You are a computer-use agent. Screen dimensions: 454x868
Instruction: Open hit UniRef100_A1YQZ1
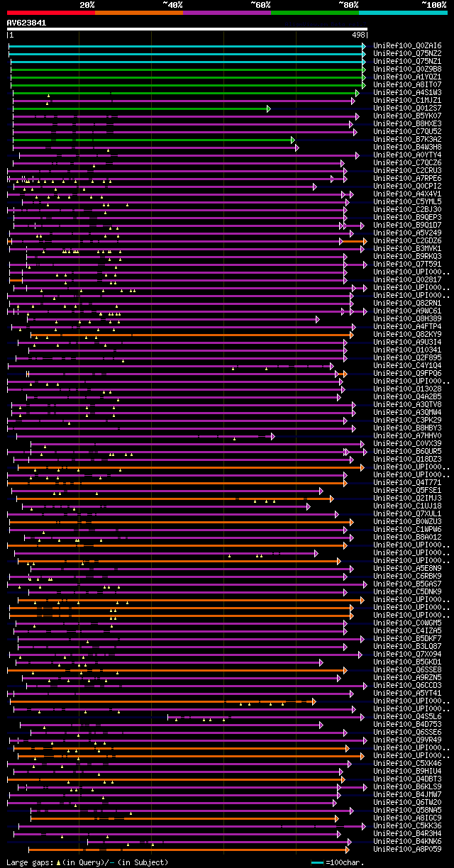click(x=407, y=77)
